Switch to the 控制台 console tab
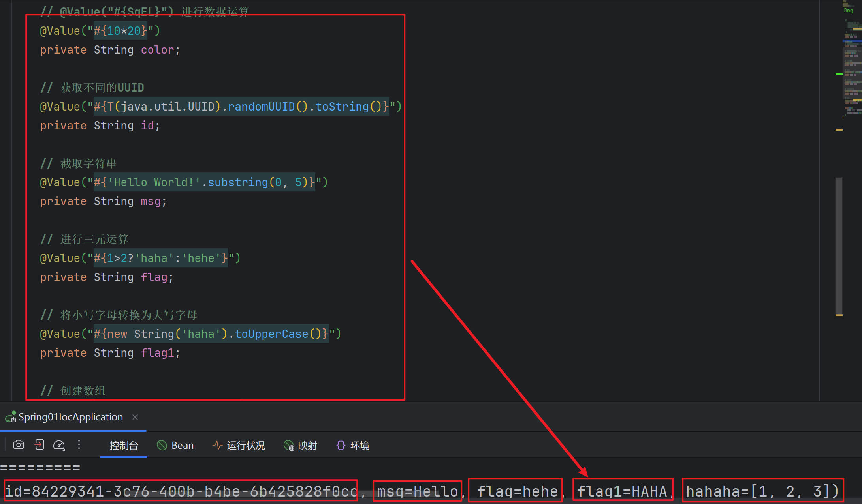This screenshot has width=862, height=504. pyautogui.click(x=124, y=446)
